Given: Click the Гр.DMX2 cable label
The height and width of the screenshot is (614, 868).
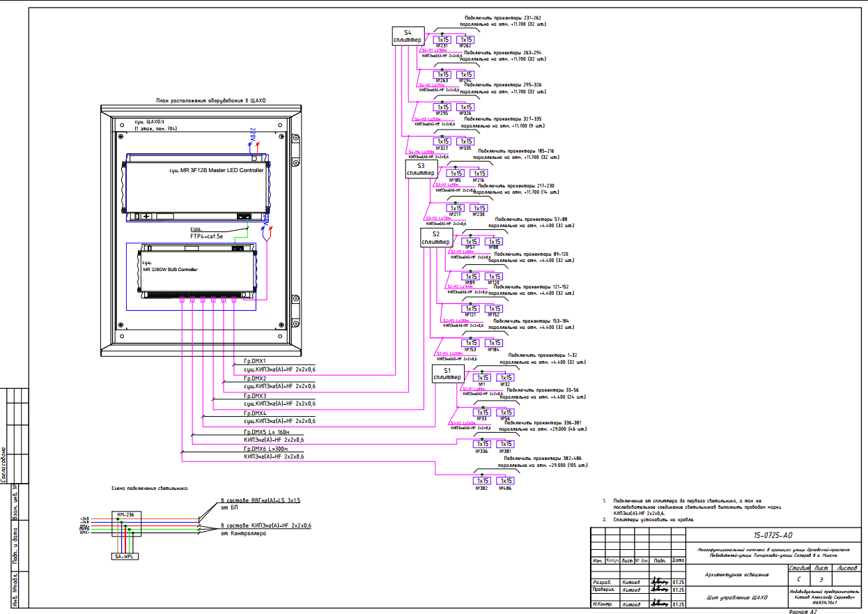Looking at the screenshot, I should pyautogui.click(x=255, y=378).
